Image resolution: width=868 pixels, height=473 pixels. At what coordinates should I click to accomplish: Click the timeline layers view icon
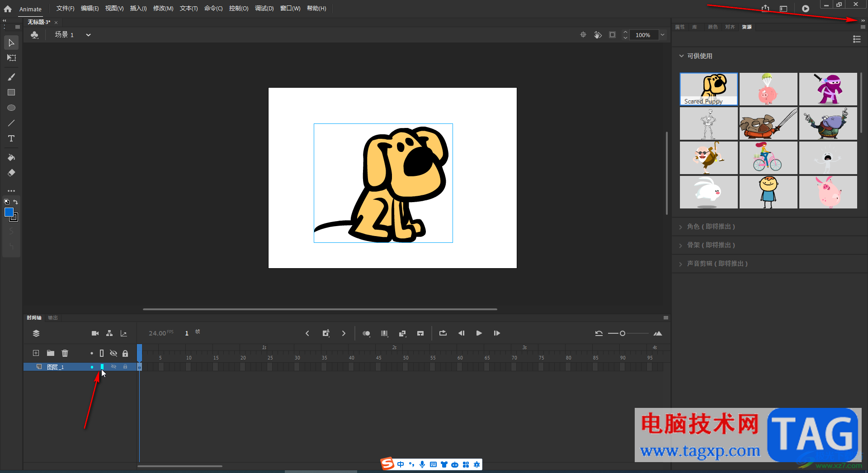pyautogui.click(x=36, y=333)
